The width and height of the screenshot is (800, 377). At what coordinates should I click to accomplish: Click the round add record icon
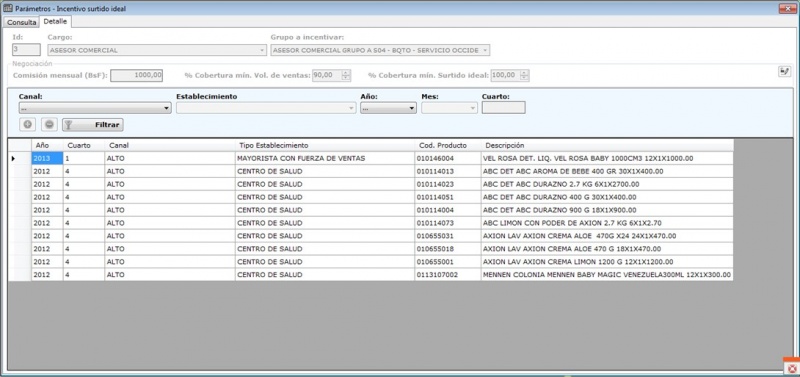pos(28,124)
